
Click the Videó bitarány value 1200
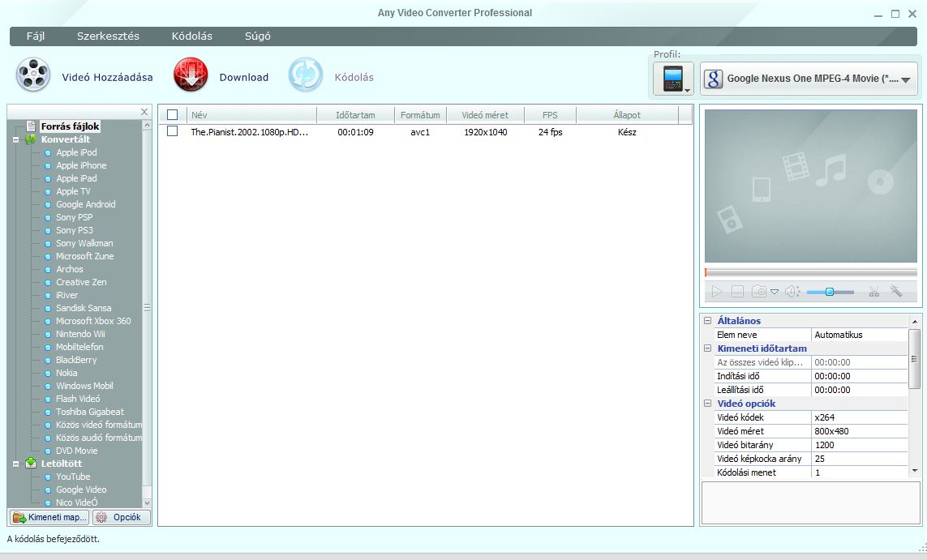(859, 446)
